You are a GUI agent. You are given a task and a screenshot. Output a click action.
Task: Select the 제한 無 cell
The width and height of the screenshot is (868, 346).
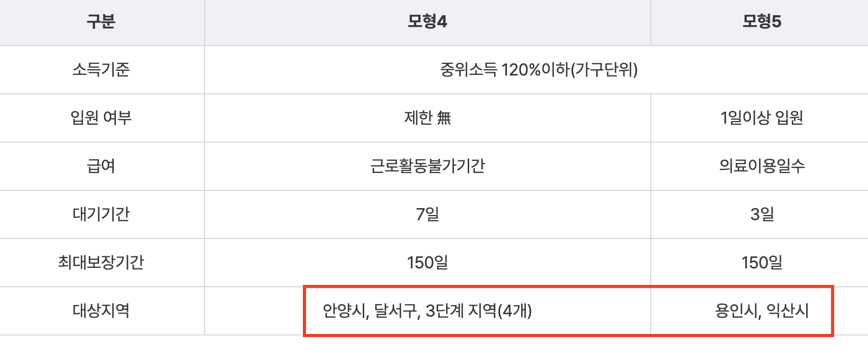click(x=428, y=118)
